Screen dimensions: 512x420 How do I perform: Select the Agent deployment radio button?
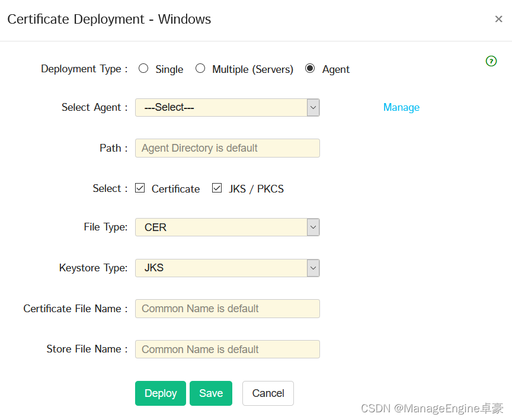(310, 69)
